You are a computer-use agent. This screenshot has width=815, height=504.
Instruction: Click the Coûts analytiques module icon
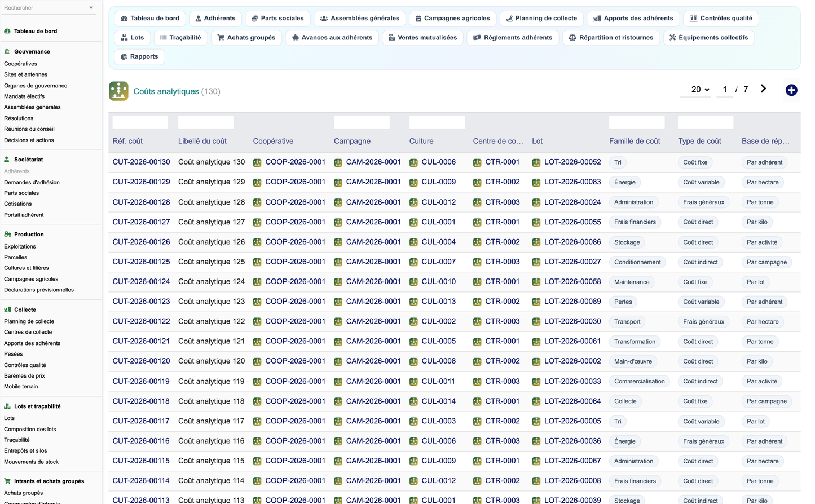tap(118, 91)
